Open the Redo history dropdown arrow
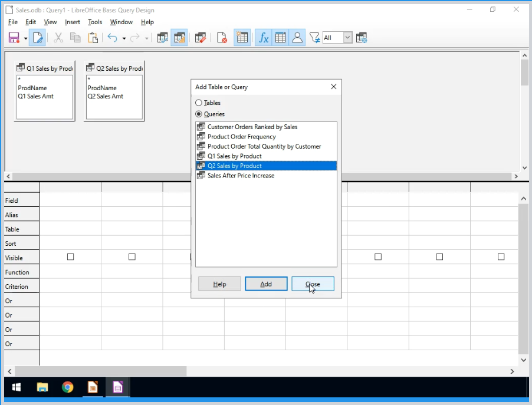 pyautogui.click(x=147, y=38)
